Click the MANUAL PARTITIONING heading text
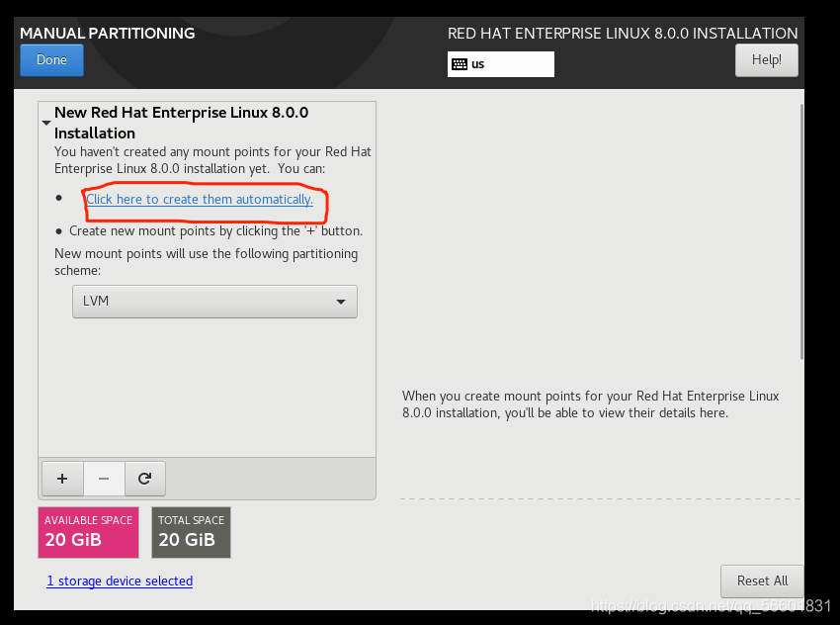Screen dimensions: 840x625 107,34
